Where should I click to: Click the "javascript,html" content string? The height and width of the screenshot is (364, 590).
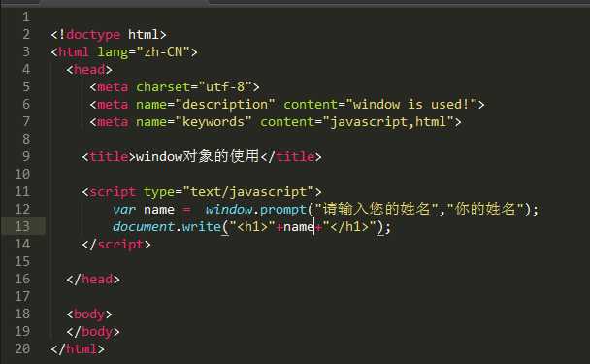(x=388, y=122)
